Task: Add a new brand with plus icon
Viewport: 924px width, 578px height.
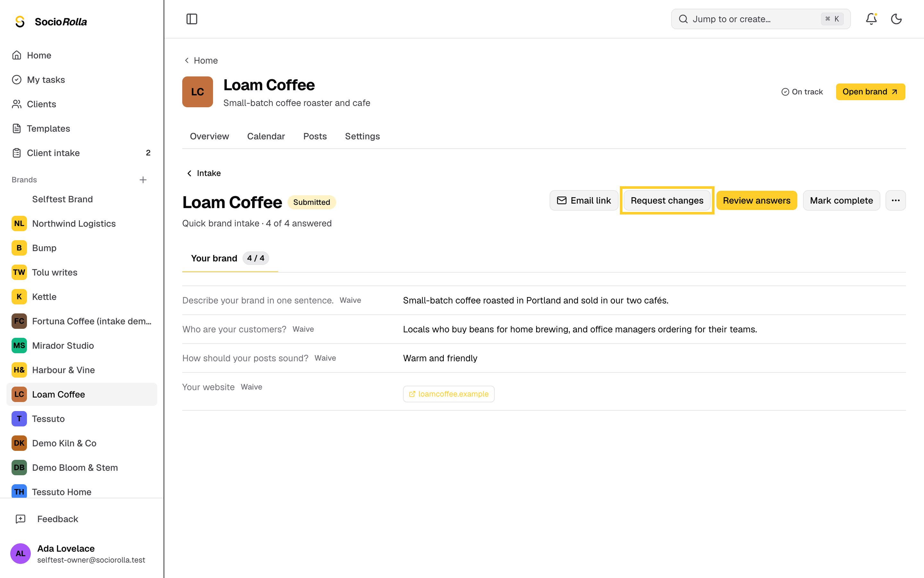Action: click(143, 180)
